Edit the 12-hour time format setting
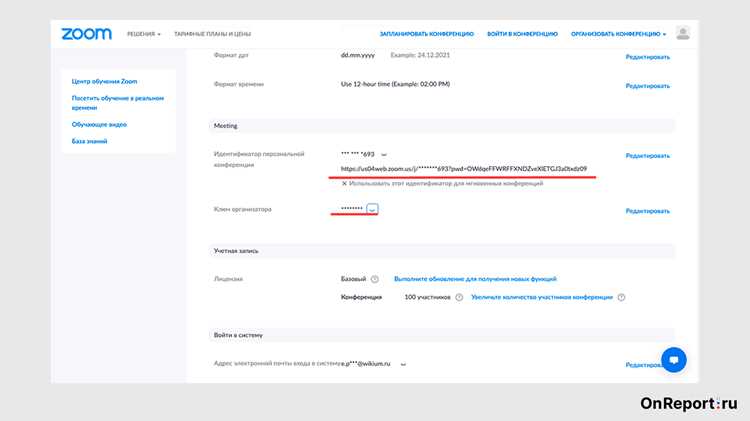The image size is (750, 421). point(648,86)
